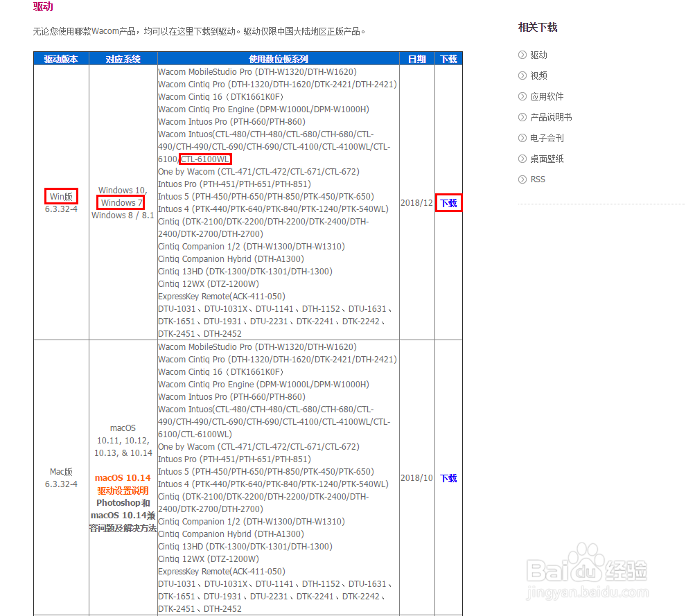686x616 pixels.
Task: Click the arrow icon beside 产品说明书
Action: click(x=522, y=117)
